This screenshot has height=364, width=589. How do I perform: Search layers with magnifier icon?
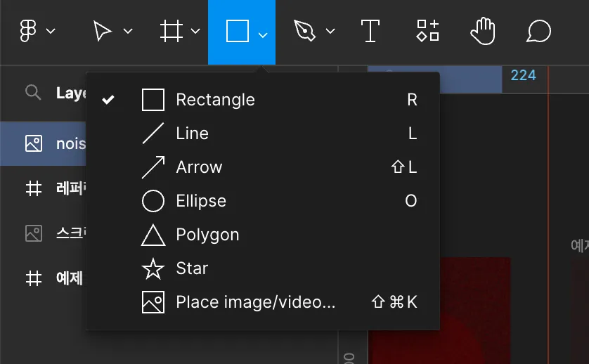click(33, 93)
